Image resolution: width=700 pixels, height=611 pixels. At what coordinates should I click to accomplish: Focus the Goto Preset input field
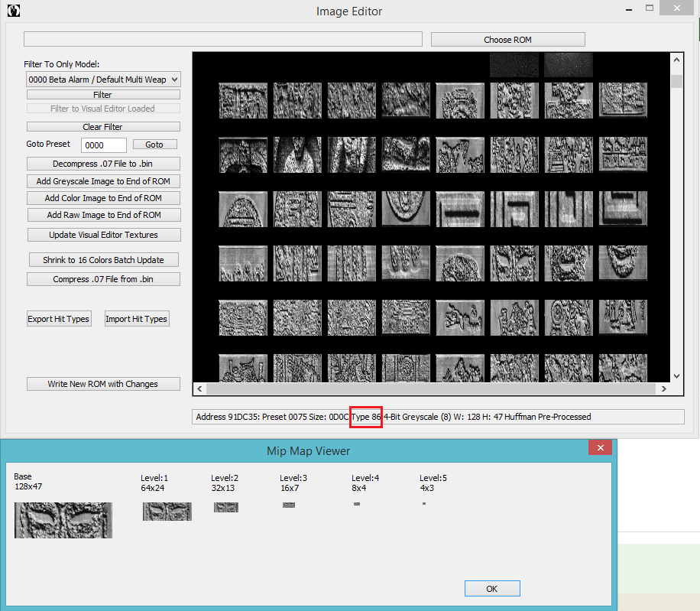[x=104, y=145]
